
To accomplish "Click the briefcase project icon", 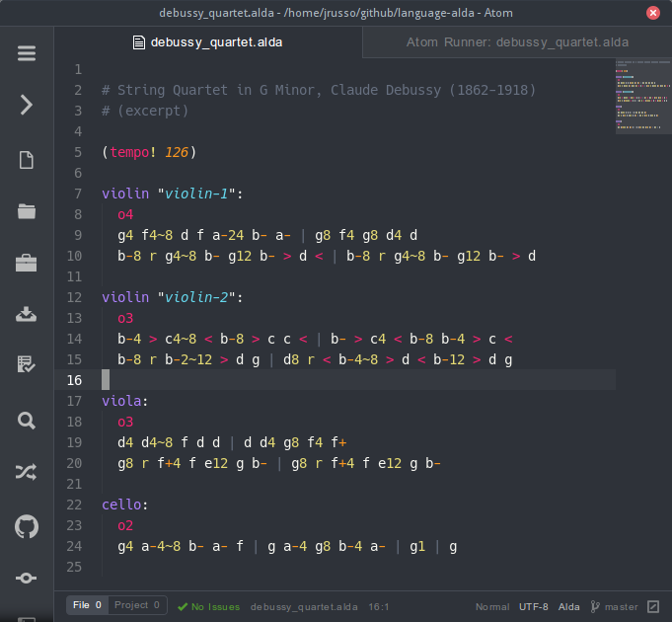I will [27, 263].
